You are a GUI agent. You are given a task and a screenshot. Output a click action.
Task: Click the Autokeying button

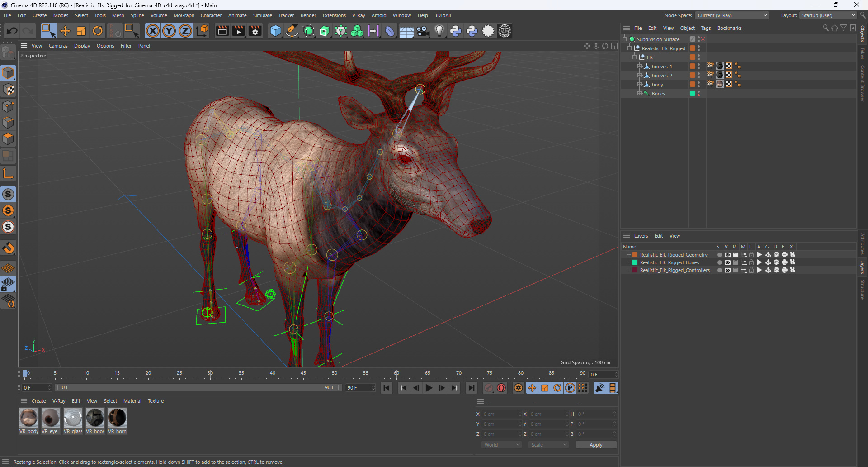pyautogui.click(x=501, y=388)
